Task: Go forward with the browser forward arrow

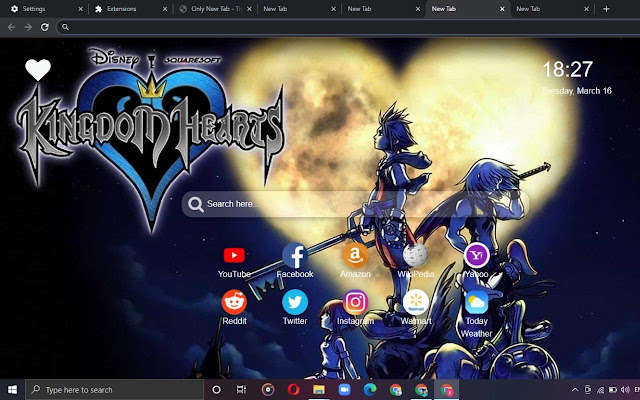Action: click(28, 27)
